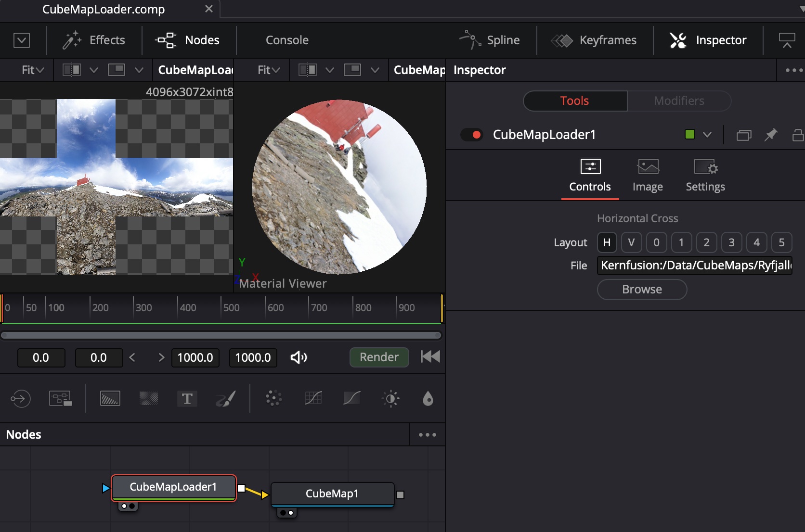Select the Settings tab
This screenshot has height=532, width=805.
[705, 176]
